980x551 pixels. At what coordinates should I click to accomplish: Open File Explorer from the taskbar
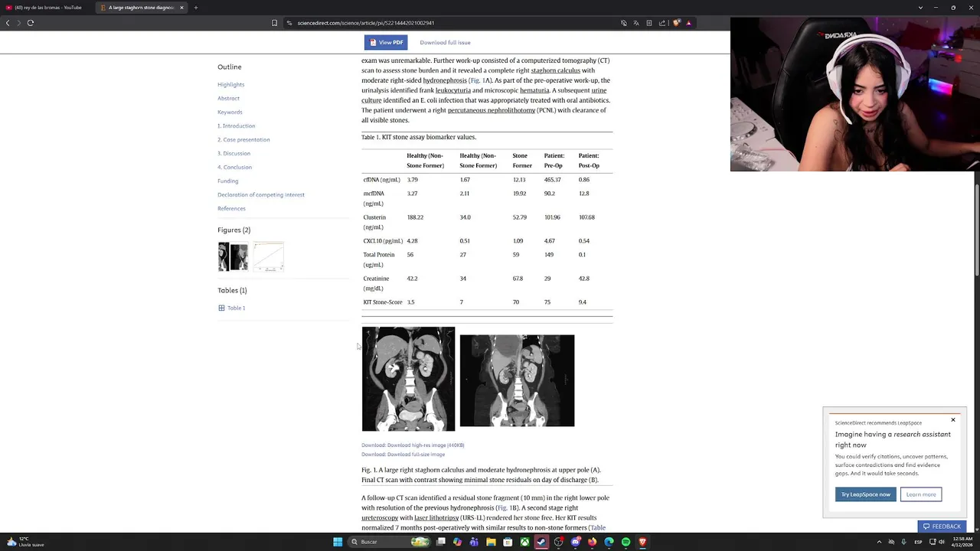[x=491, y=542]
